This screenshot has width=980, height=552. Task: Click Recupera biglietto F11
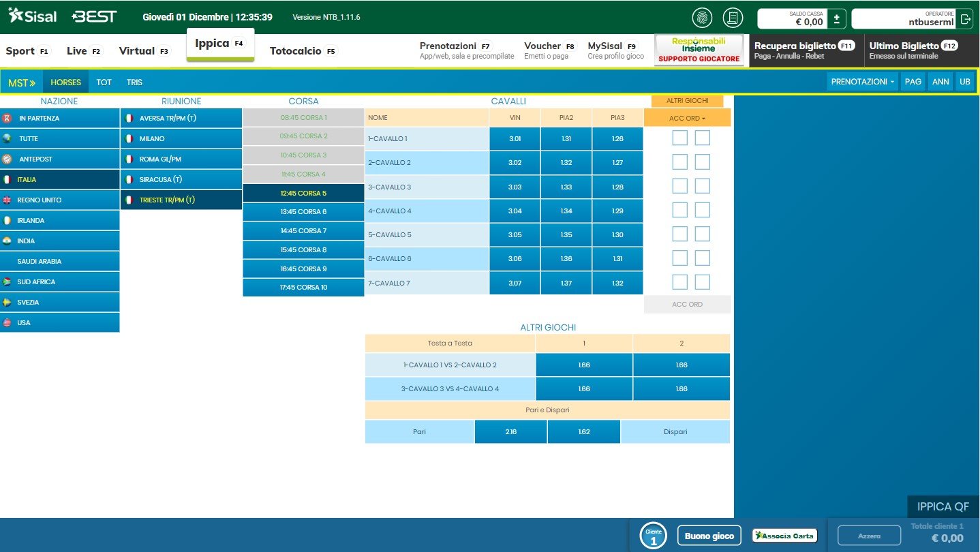click(x=806, y=50)
